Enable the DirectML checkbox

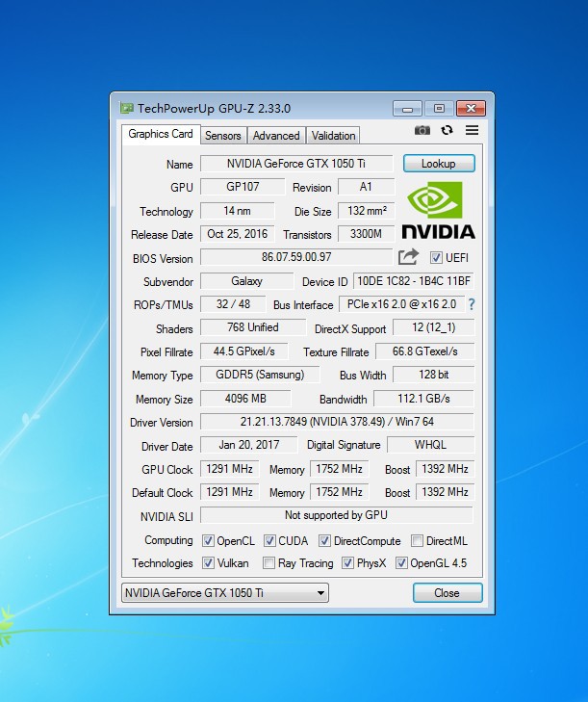[x=417, y=541]
